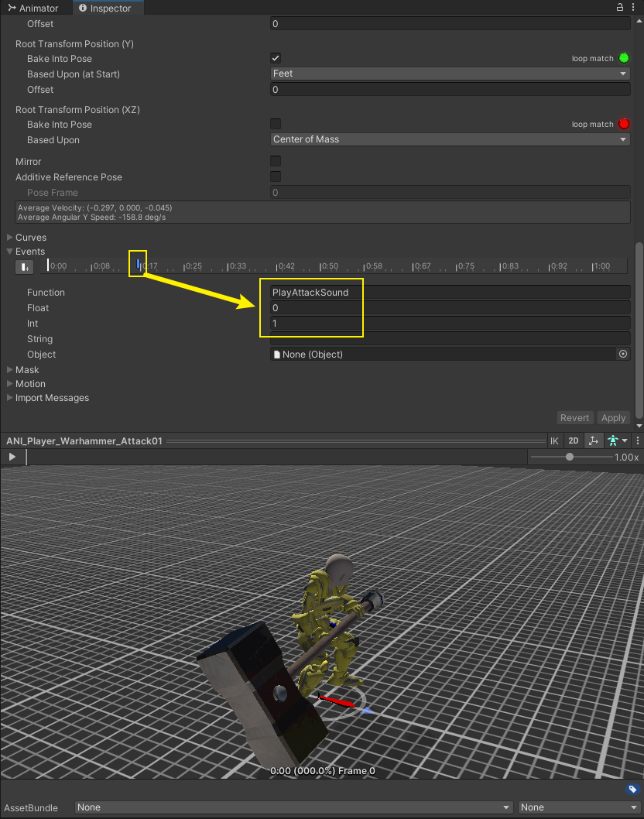Toggle the 2D preview mode
This screenshot has height=819, width=644.
574,440
